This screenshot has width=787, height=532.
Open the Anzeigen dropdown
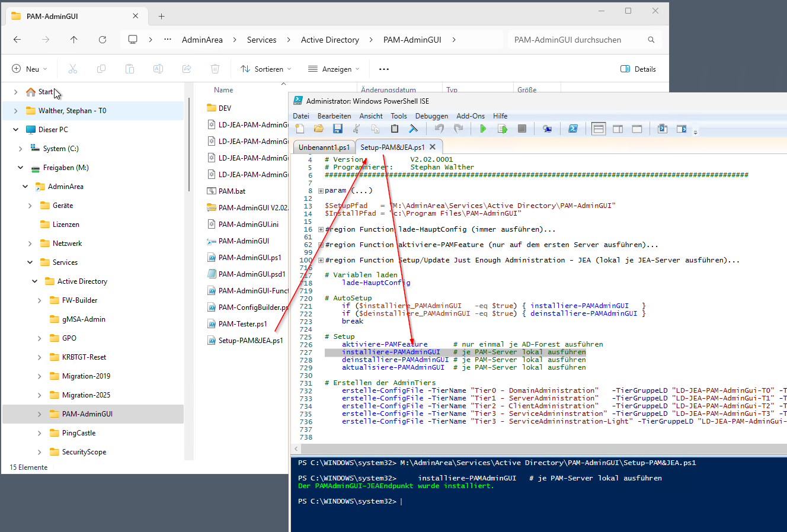point(334,69)
